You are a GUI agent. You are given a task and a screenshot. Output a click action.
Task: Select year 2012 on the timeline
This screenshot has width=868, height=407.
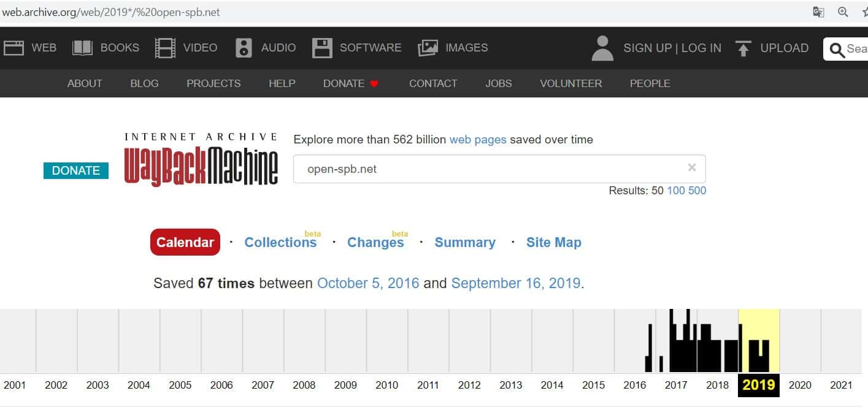point(469,385)
